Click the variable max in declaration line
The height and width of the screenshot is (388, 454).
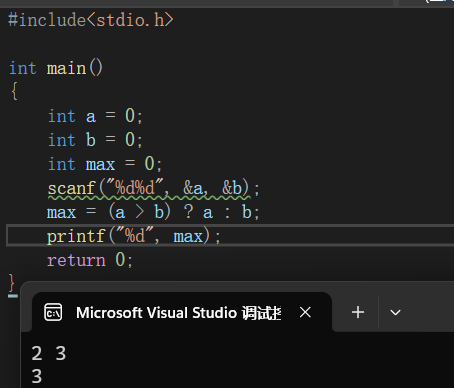point(100,164)
